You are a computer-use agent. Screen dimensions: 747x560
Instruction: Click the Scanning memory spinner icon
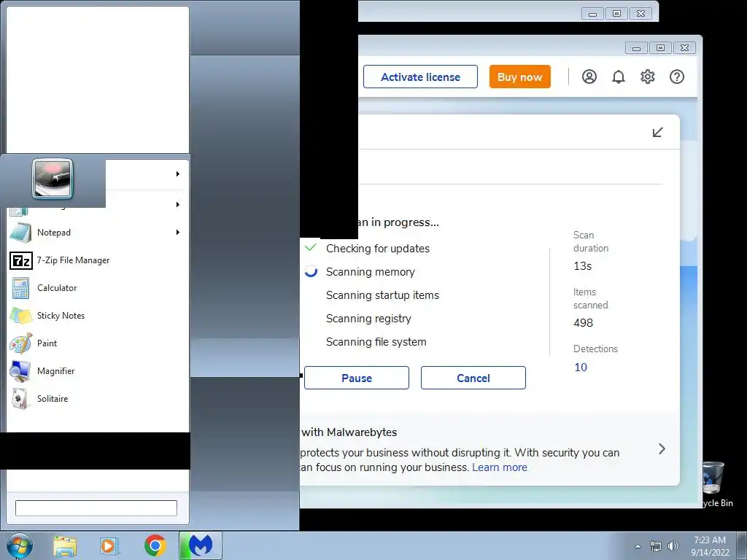point(311,271)
